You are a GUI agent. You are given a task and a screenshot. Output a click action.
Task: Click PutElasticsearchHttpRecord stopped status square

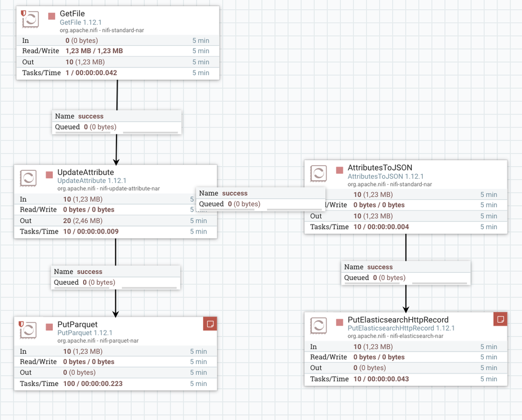pos(340,322)
